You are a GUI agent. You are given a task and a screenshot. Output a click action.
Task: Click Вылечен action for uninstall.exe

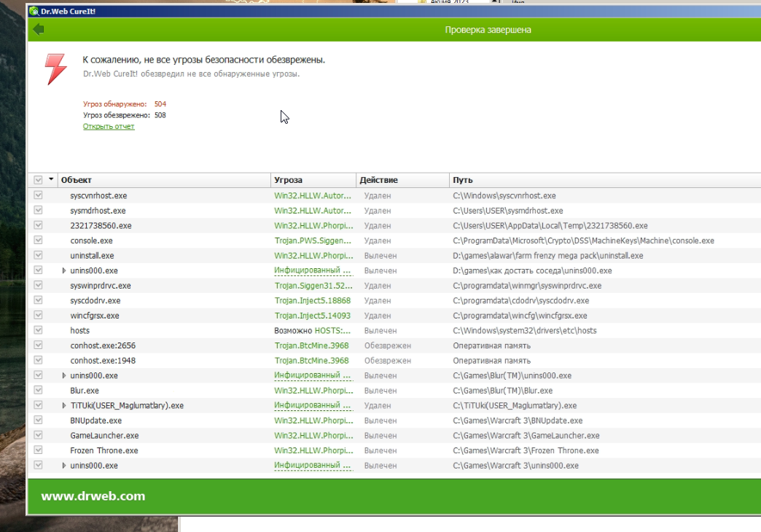pos(380,256)
